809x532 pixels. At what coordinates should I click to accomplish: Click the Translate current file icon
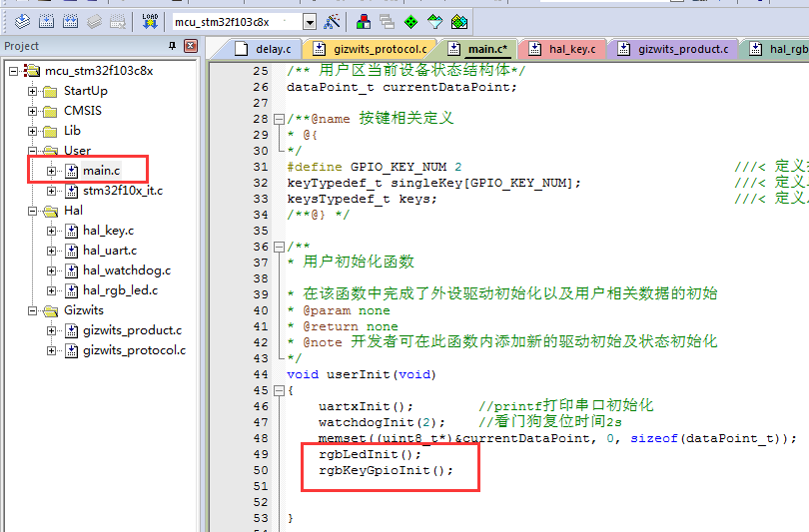coord(22,21)
